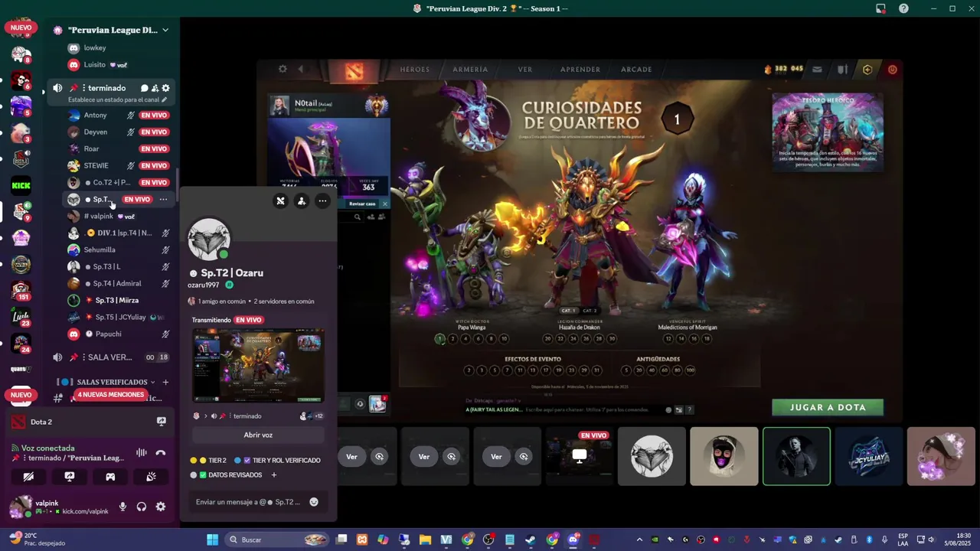Stream Dota 2 using the share icon
This screenshot has height=551, width=980.
coord(161,422)
